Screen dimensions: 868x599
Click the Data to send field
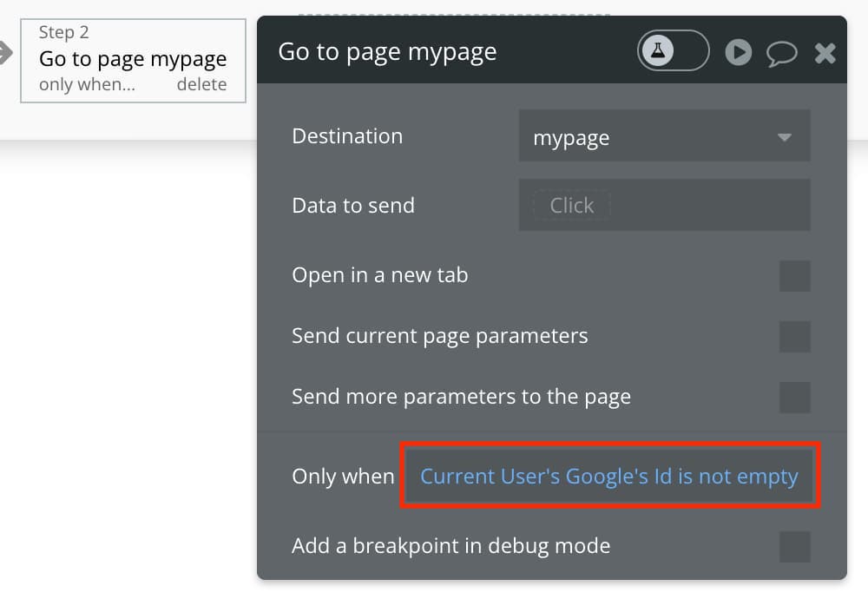click(664, 206)
